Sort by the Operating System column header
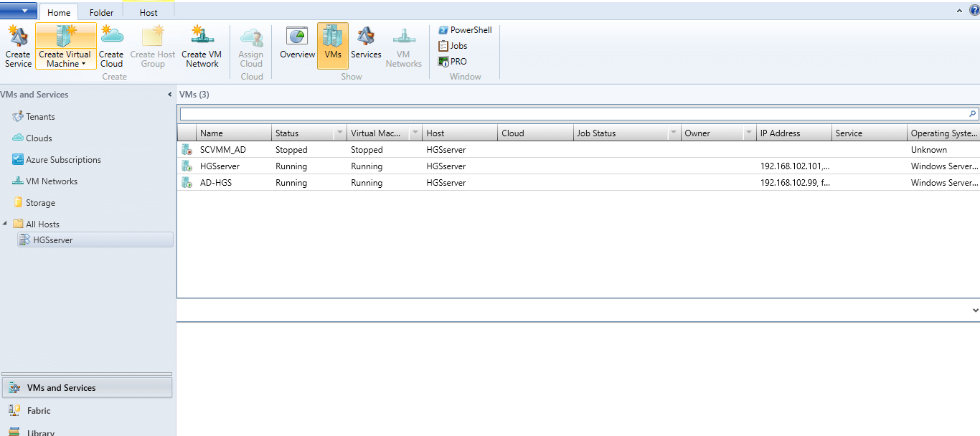 pyautogui.click(x=943, y=133)
